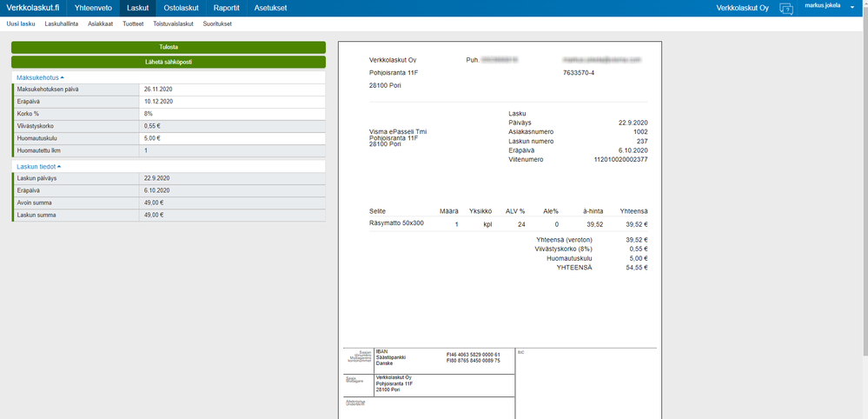Click IBAN FI46 4063 5829 0000 61
The height and width of the screenshot is (419, 868).
coord(473,355)
